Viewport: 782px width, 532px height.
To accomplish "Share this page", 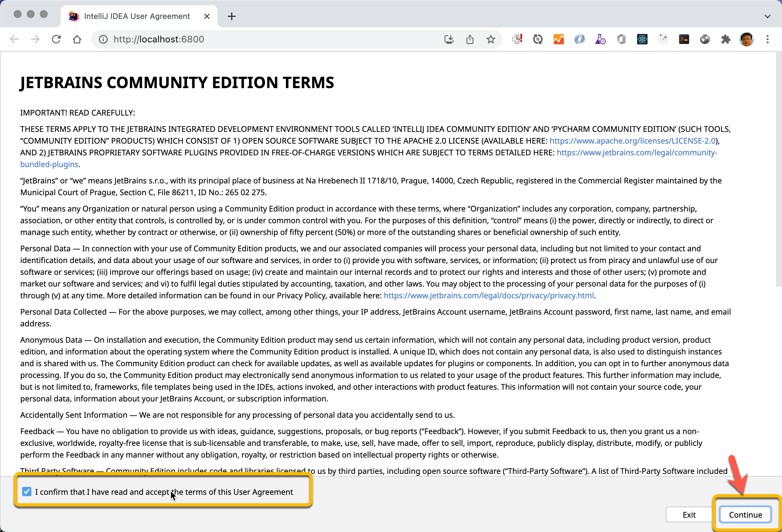I will tap(470, 39).
